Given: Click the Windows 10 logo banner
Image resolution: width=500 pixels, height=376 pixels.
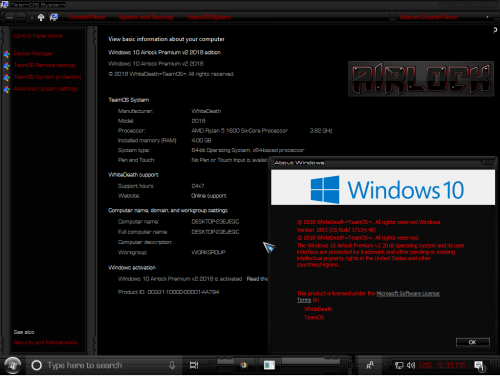Looking at the screenshot, I should pos(383,188).
